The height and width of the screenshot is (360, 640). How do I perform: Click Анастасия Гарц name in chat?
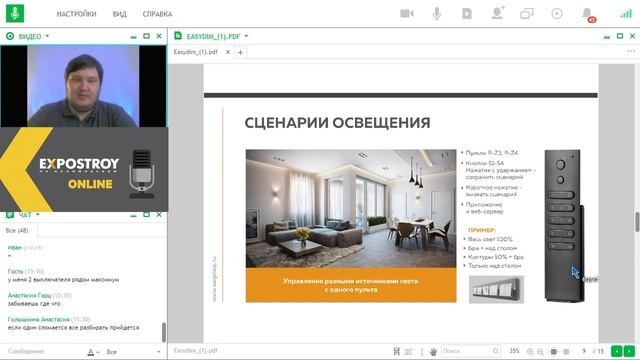(x=29, y=295)
